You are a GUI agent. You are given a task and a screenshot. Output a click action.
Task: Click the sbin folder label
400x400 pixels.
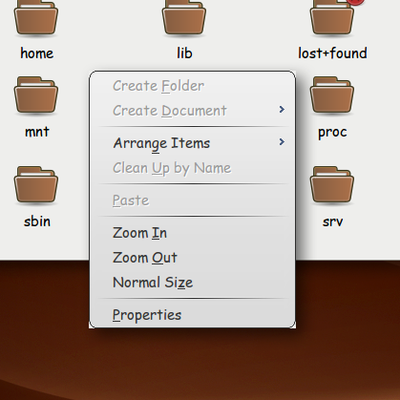click(37, 221)
